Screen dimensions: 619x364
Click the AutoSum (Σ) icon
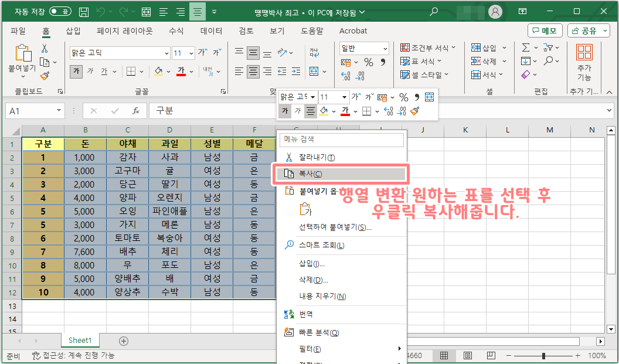point(527,46)
